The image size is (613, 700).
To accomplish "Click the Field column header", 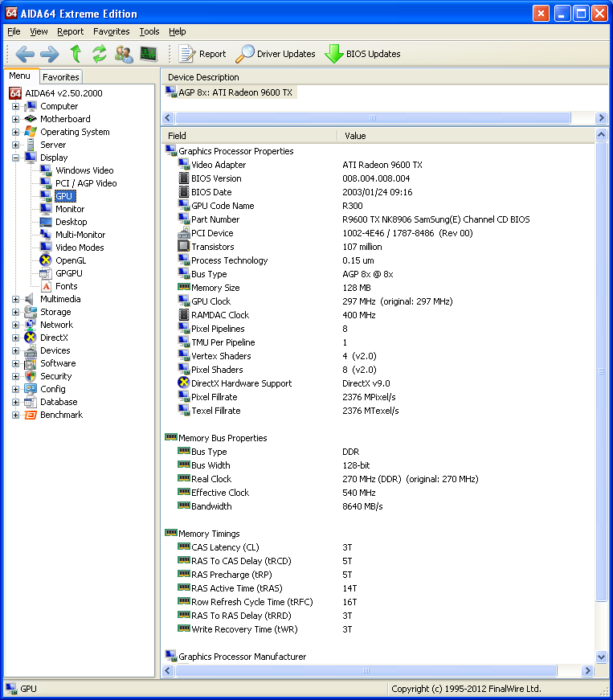I will click(x=249, y=136).
